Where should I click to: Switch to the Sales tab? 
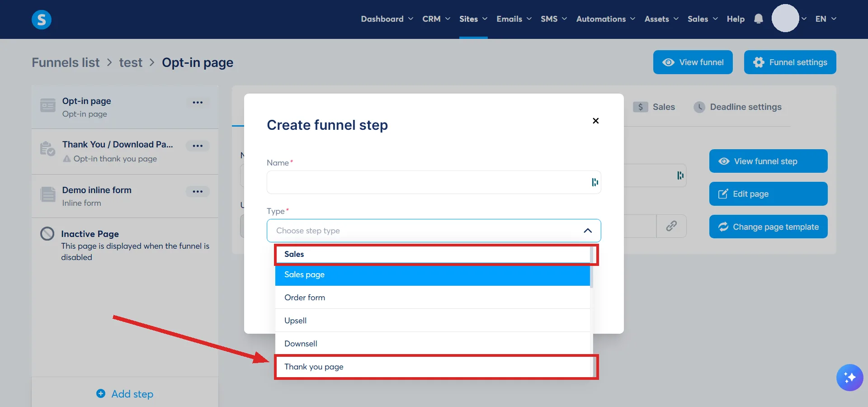pos(654,107)
